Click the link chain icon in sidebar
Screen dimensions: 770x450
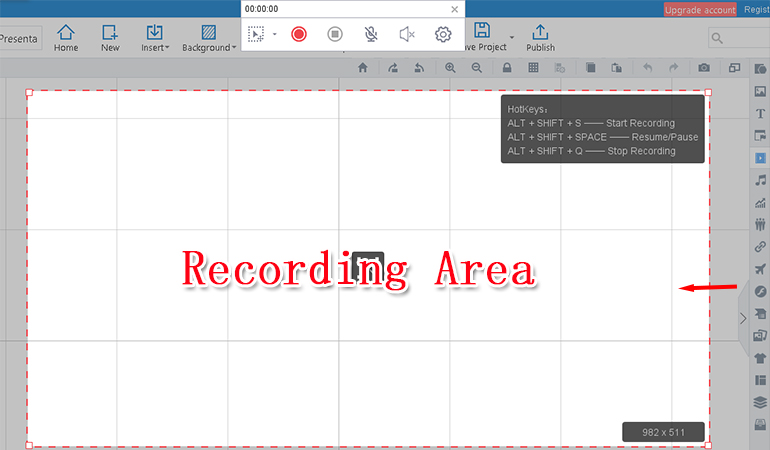coord(760,247)
